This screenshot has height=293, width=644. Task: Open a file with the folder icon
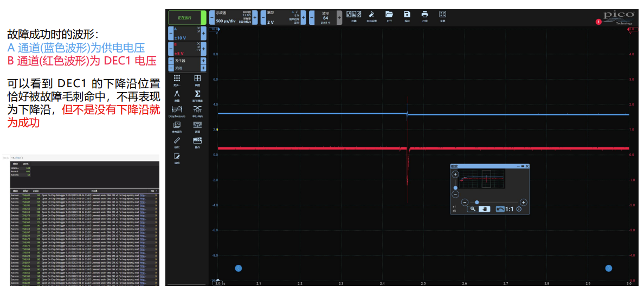pos(389,16)
